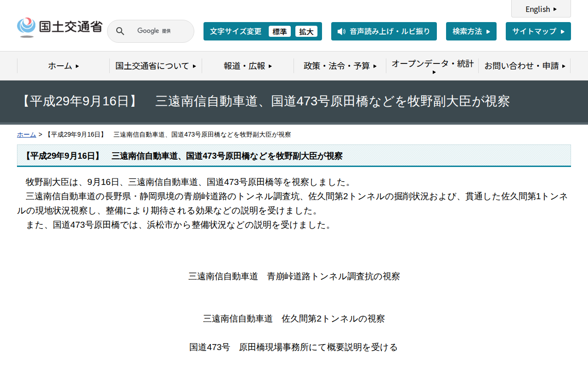Toggle English language mode
This screenshot has height=368, width=588.
pos(541,9)
